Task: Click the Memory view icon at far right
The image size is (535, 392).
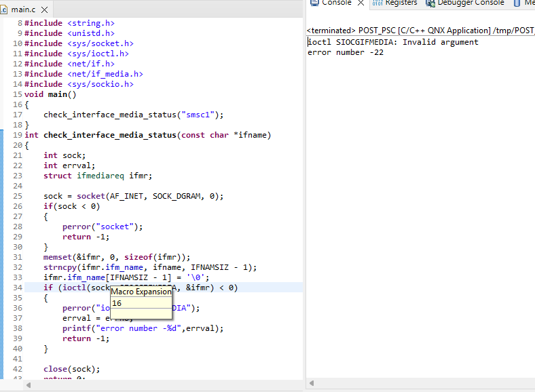Action: 519,3
